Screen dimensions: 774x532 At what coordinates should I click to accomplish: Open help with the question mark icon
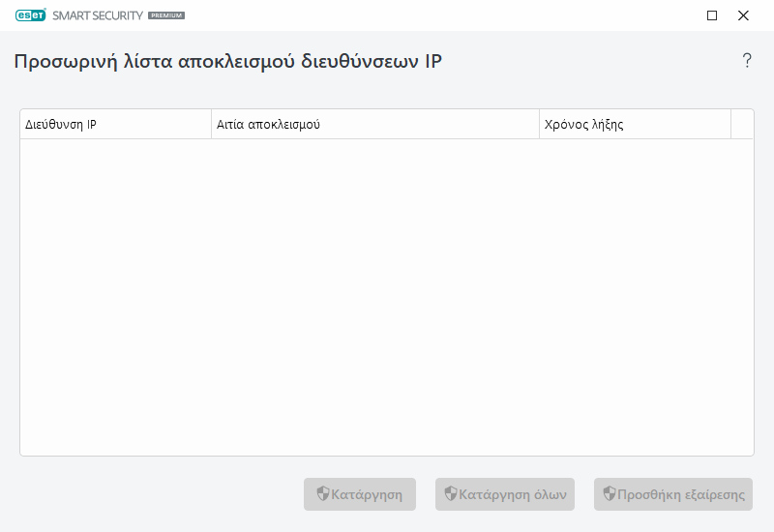click(747, 61)
